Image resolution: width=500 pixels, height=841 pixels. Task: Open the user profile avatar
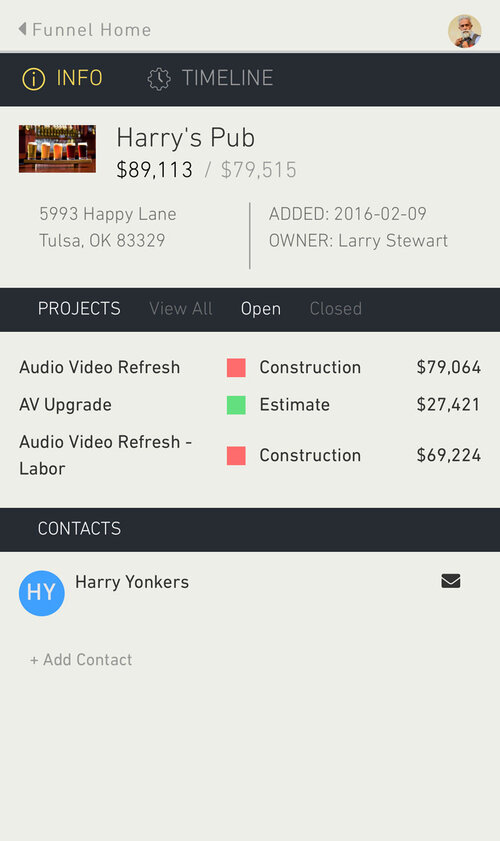tap(465, 31)
